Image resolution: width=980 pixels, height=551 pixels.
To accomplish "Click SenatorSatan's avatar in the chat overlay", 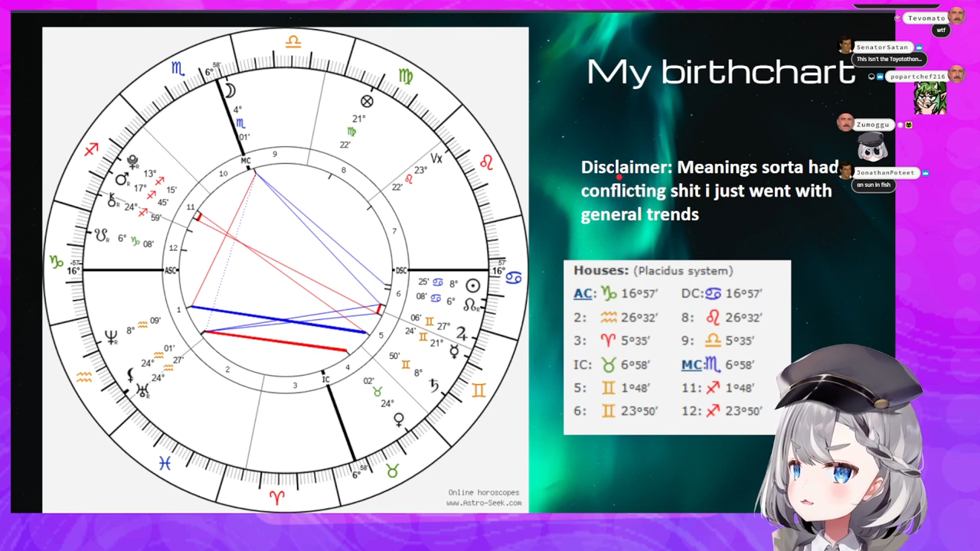I will pos(845,45).
